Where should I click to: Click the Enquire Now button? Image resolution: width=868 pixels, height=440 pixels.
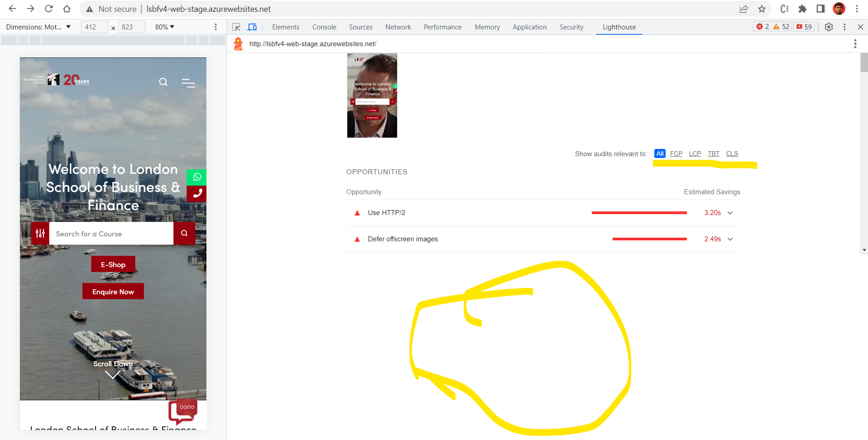[x=113, y=291]
